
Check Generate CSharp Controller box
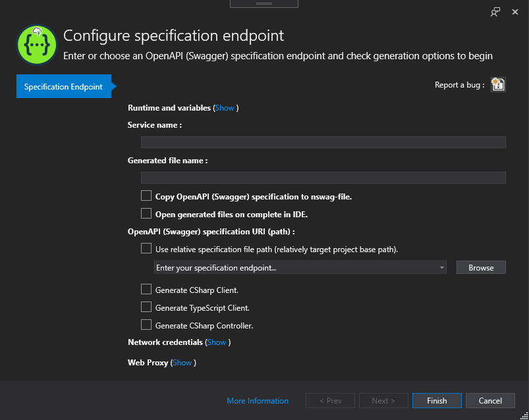pos(146,325)
